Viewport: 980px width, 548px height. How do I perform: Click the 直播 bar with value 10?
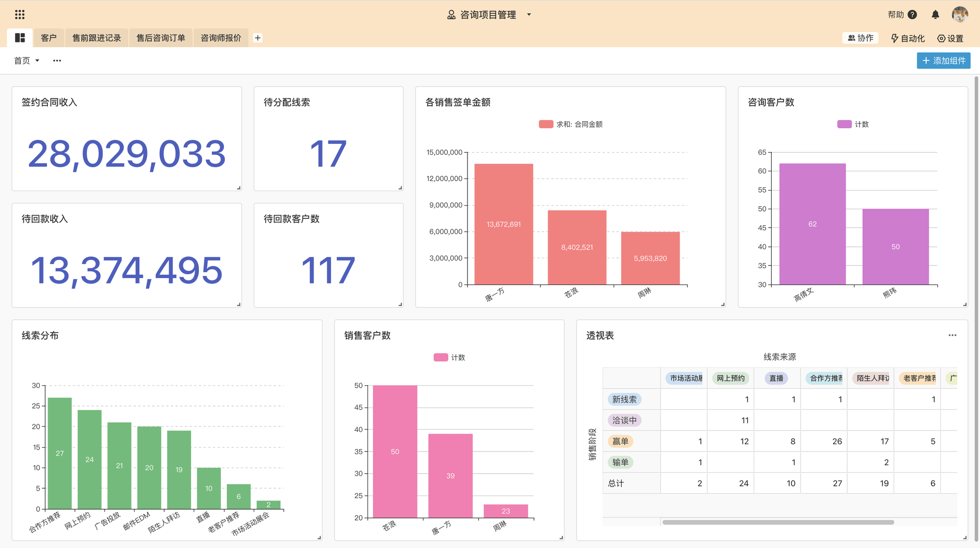pyautogui.click(x=209, y=488)
